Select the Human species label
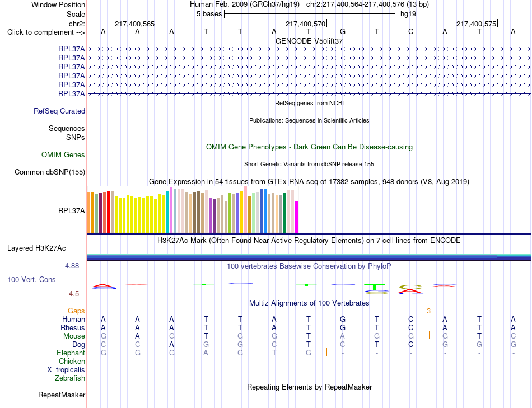Screen dimensions: 532x408 click(73, 319)
